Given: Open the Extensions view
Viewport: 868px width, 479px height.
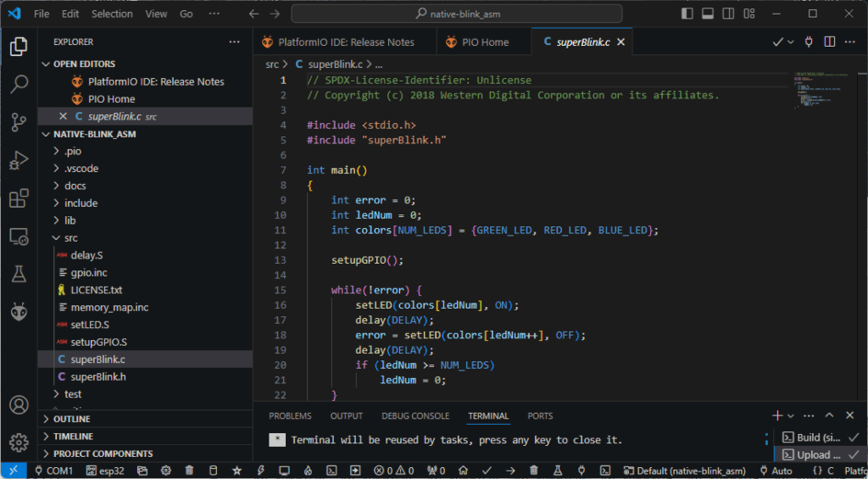Looking at the screenshot, I should pyautogui.click(x=19, y=198).
